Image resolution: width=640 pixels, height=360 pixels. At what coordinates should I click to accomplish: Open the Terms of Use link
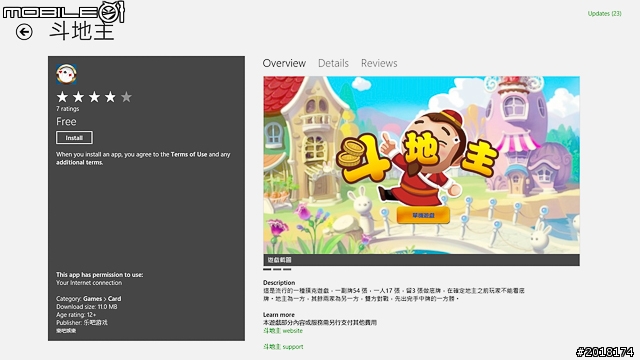[189, 154]
